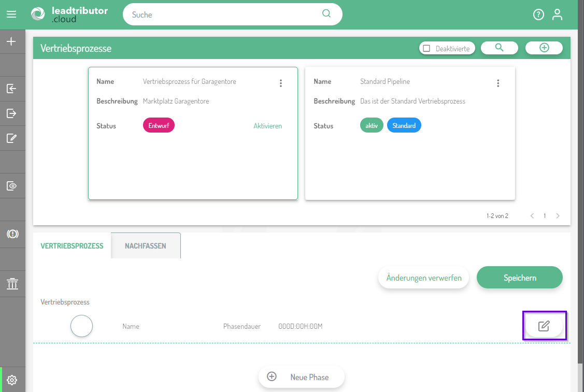
Task: Click the eye monitor icon in sidebar
Action: (12, 186)
